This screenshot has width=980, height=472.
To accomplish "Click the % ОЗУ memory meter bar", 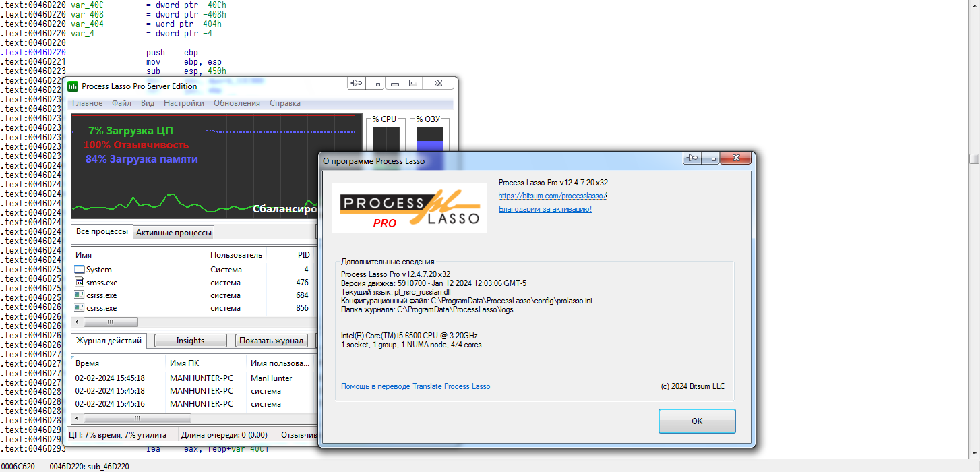I will click(x=430, y=139).
